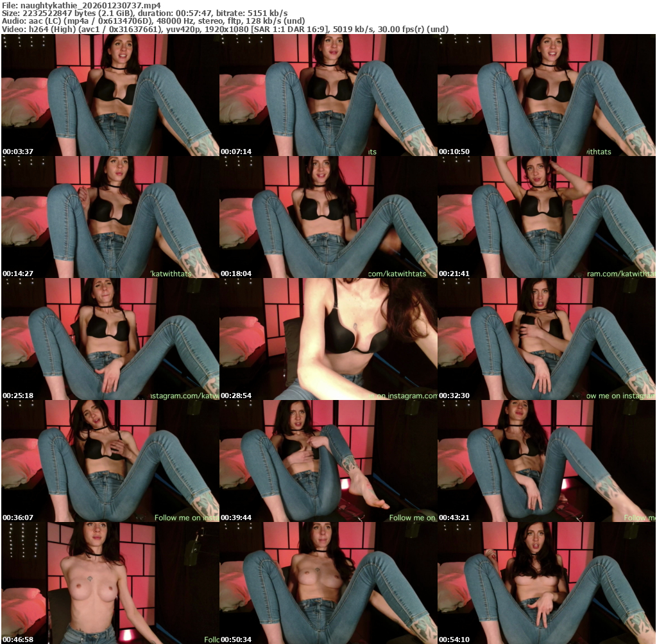The image size is (657, 644).
Task: Select the thumbnail at 00:21:41
Action: (x=546, y=217)
